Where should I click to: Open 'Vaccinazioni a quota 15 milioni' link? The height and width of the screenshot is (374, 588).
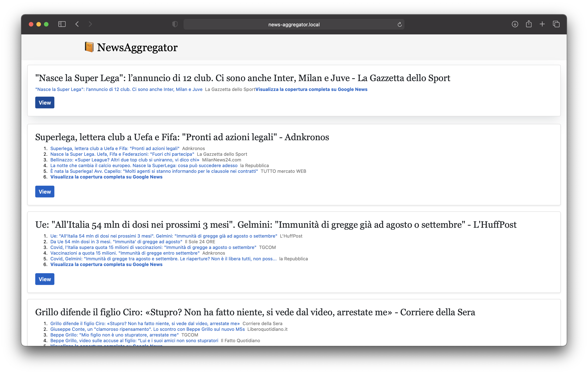[125, 253]
